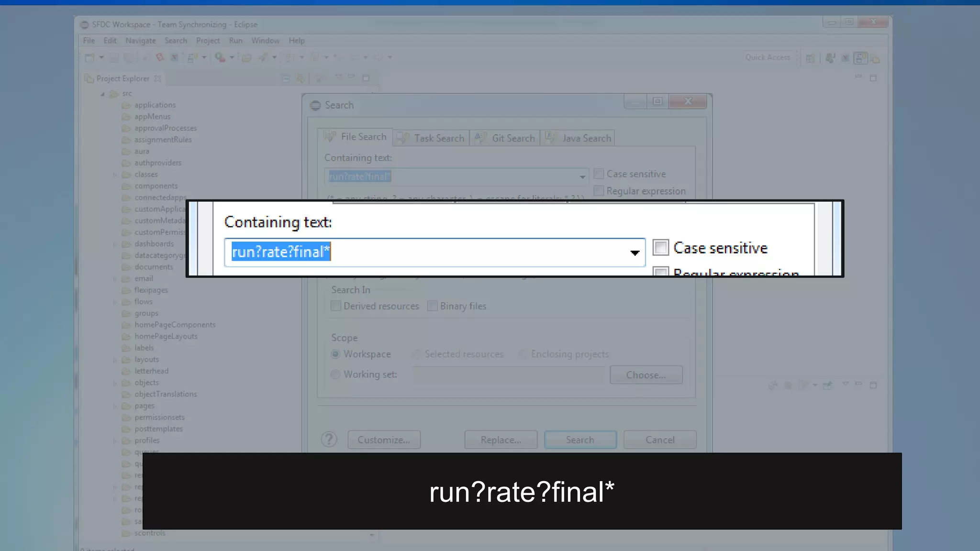Click the Working set text field

509,375
